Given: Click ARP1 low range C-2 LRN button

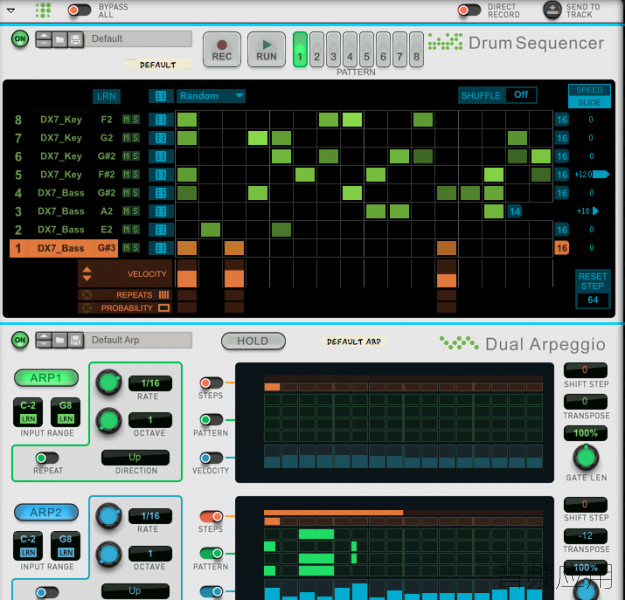Looking at the screenshot, I should pos(28,419).
